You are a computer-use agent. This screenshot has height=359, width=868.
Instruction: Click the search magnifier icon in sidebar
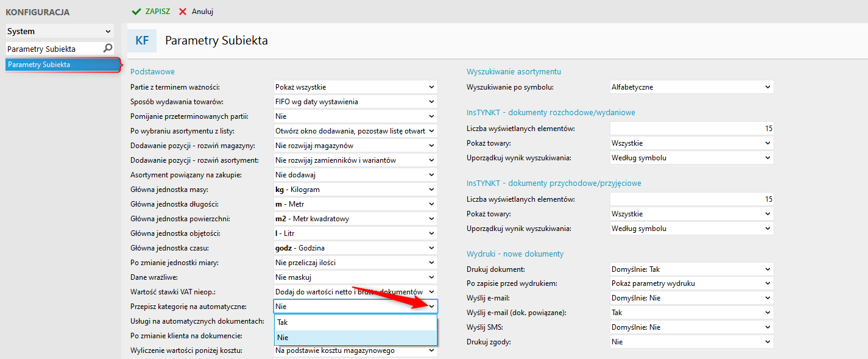click(x=108, y=48)
